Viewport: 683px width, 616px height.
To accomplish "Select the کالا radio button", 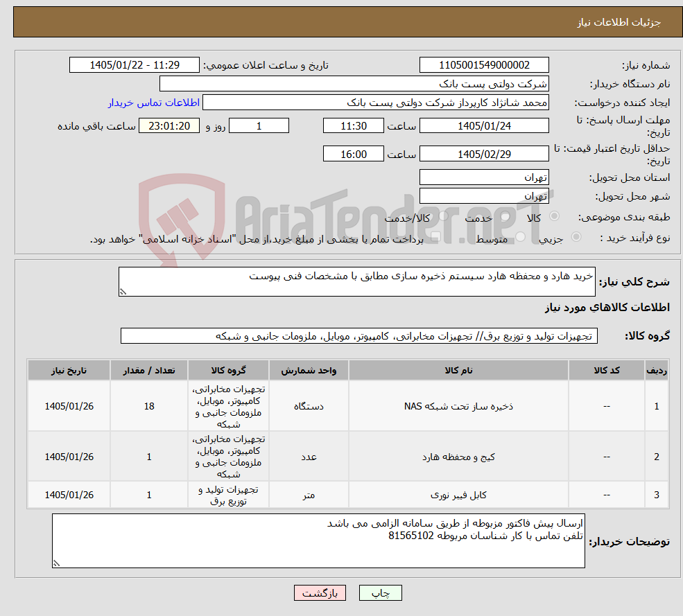I will (555, 216).
